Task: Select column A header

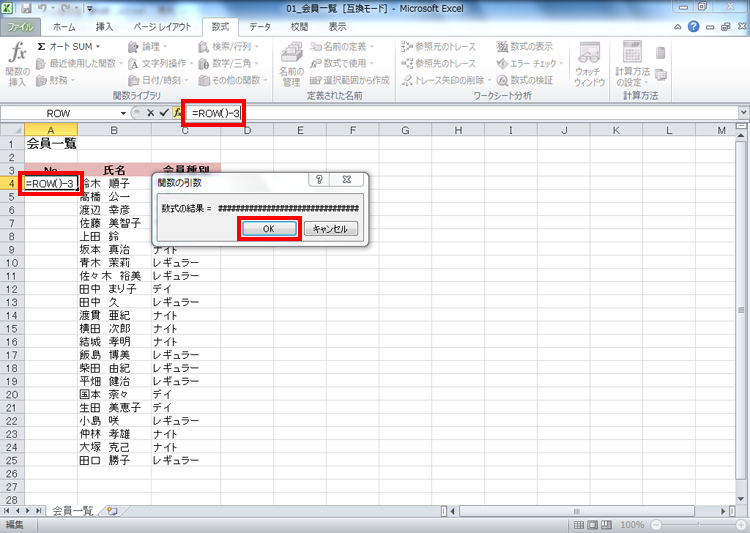Action: [51, 130]
